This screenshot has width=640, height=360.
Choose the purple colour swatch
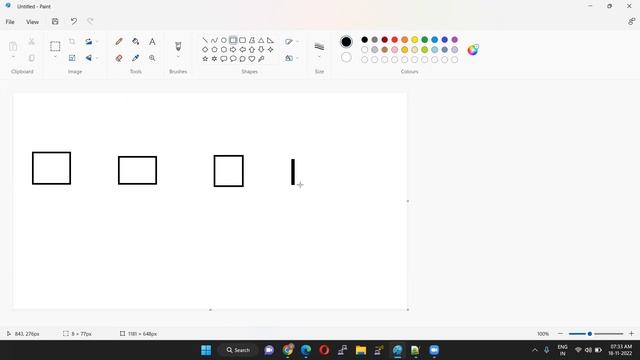coord(455,40)
